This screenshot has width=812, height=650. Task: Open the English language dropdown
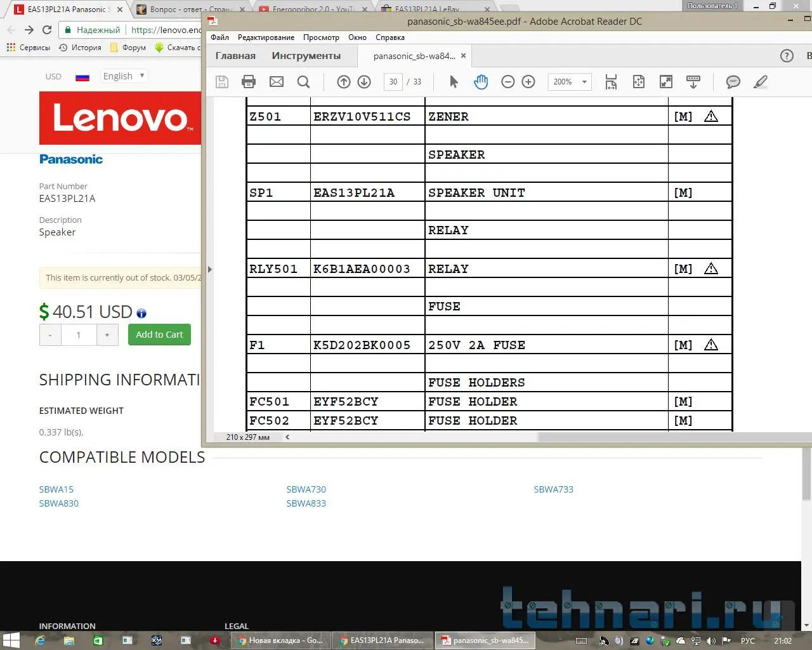[124, 76]
